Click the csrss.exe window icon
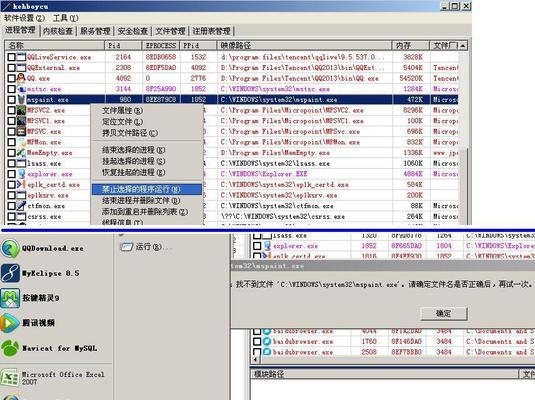The image size is (535, 400). (x=21, y=216)
